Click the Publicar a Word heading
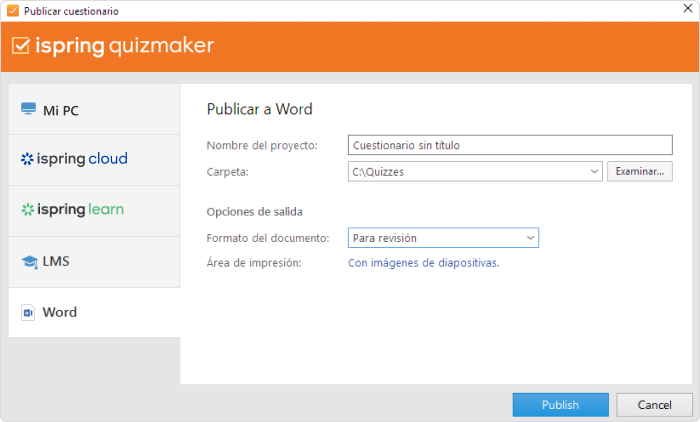This screenshot has height=422, width=700. [x=259, y=109]
